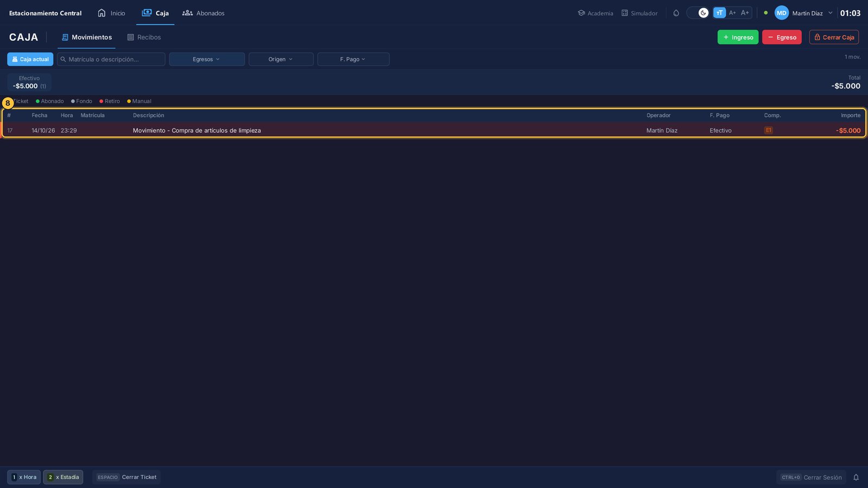868x488 pixels.
Task: Select the normal text size TT button
Action: [719, 13]
